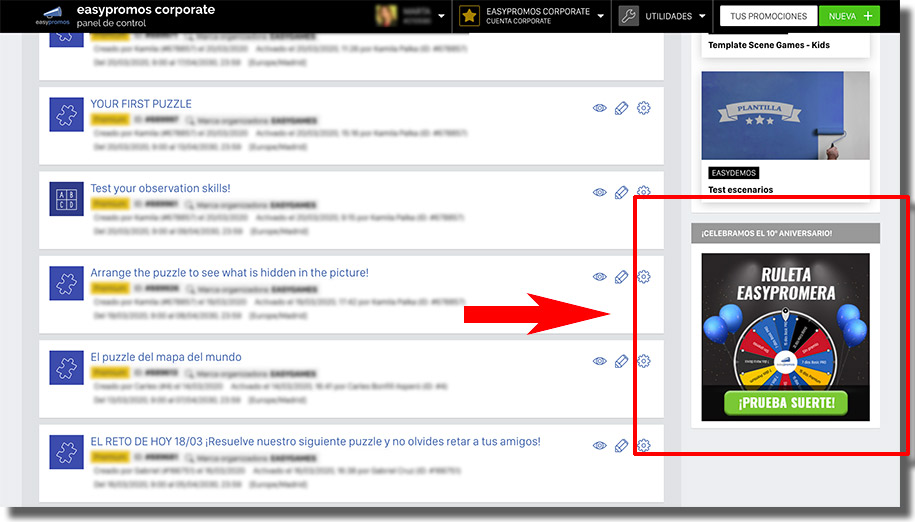The height and width of the screenshot is (522, 915).
Task: Open settings gear for El puzzle del mapa
Action: (x=644, y=361)
